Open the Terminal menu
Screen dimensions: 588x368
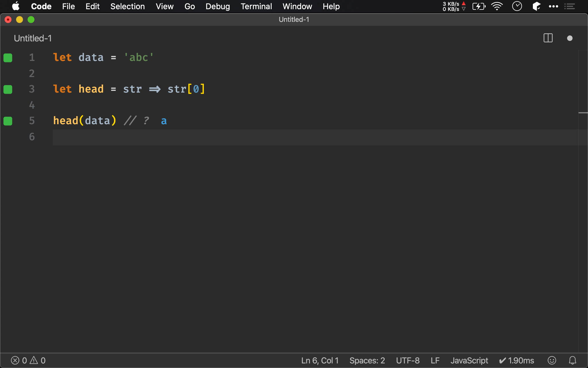(x=256, y=6)
